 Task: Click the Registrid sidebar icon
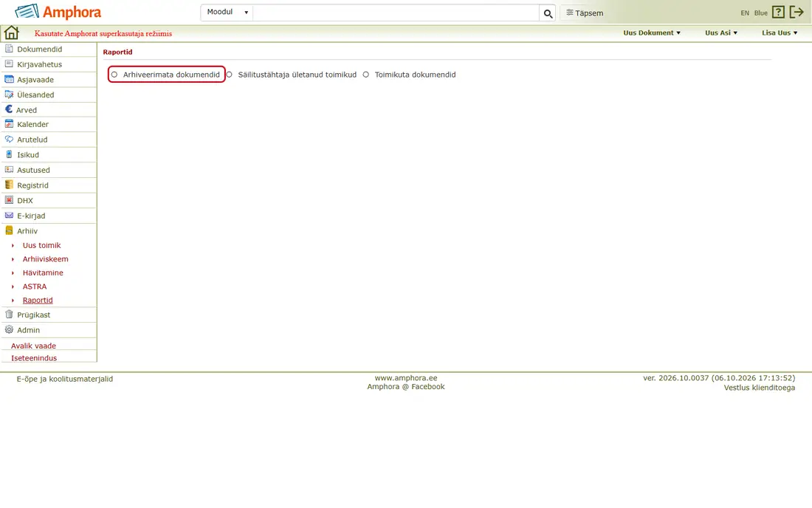click(x=9, y=185)
